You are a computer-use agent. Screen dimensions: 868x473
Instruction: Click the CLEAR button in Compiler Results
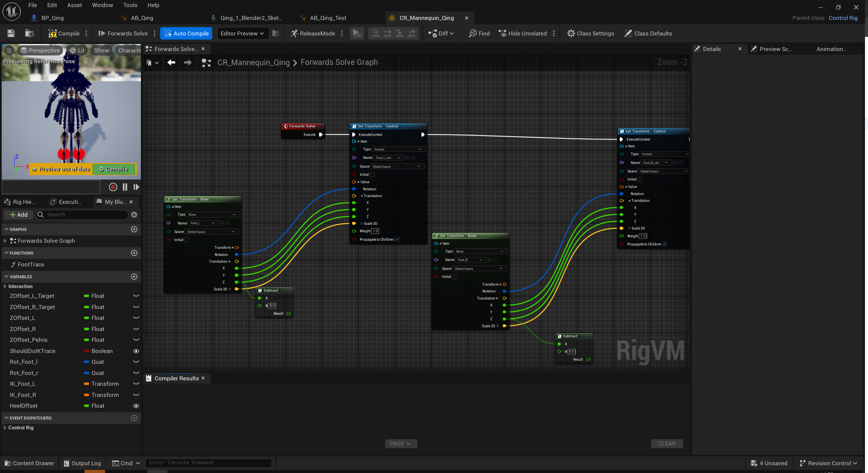(667, 444)
